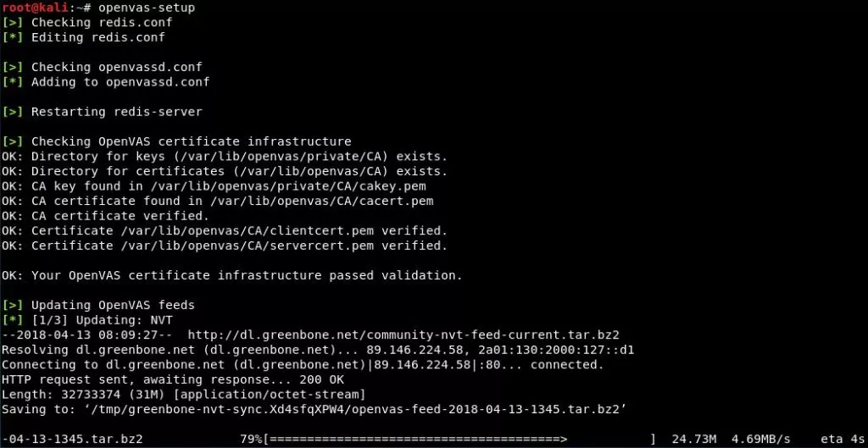Click certificate infrastructure passed validation line
The image size is (868, 448).
pos(232,275)
